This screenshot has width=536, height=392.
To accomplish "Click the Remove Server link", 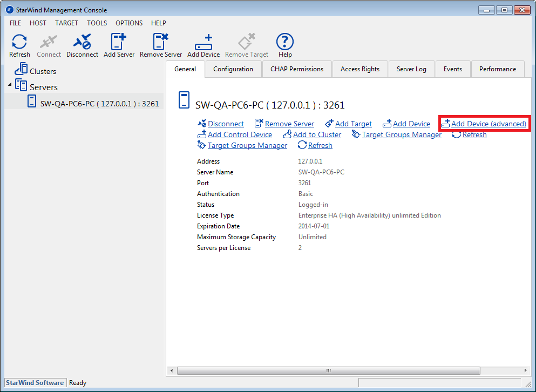I will [289, 124].
